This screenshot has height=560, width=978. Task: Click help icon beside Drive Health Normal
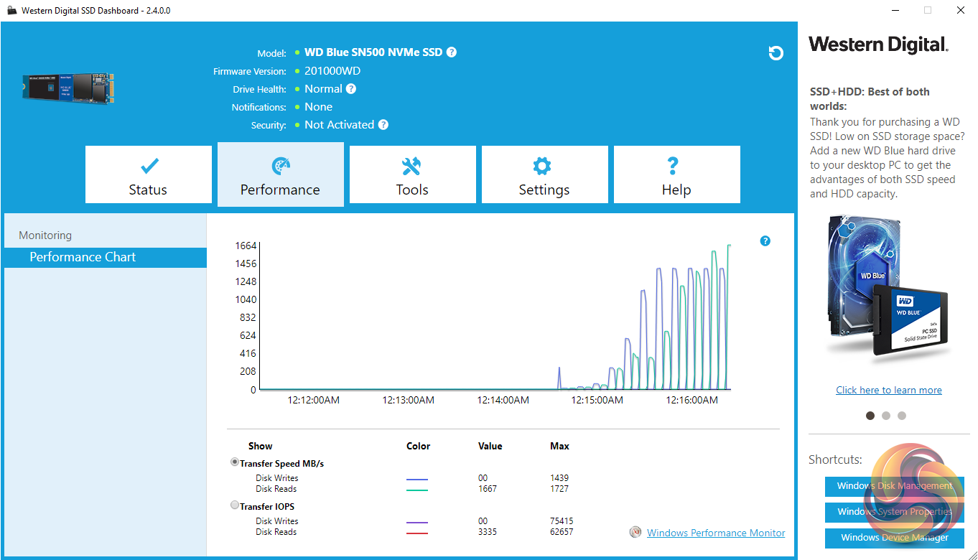pyautogui.click(x=351, y=89)
